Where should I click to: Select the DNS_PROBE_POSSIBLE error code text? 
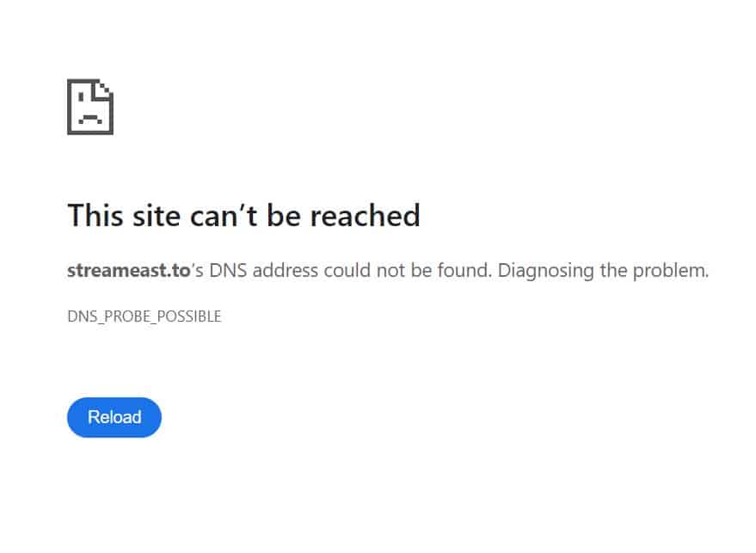pos(144,316)
